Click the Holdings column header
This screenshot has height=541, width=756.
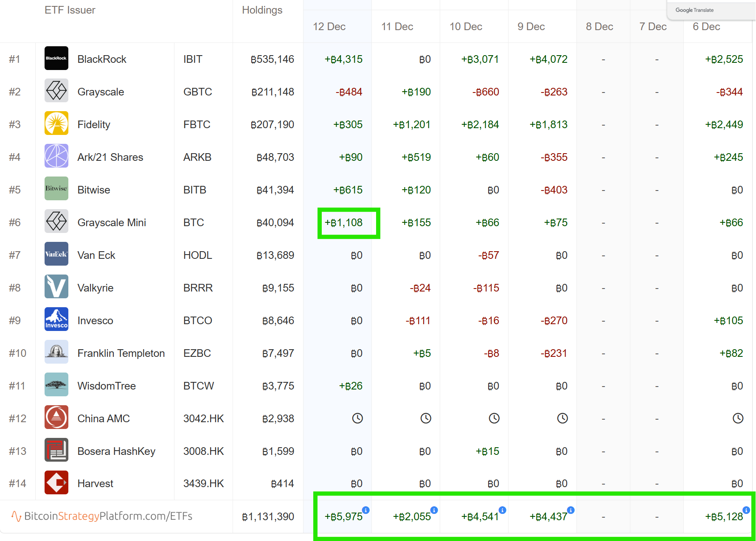(262, 10)
